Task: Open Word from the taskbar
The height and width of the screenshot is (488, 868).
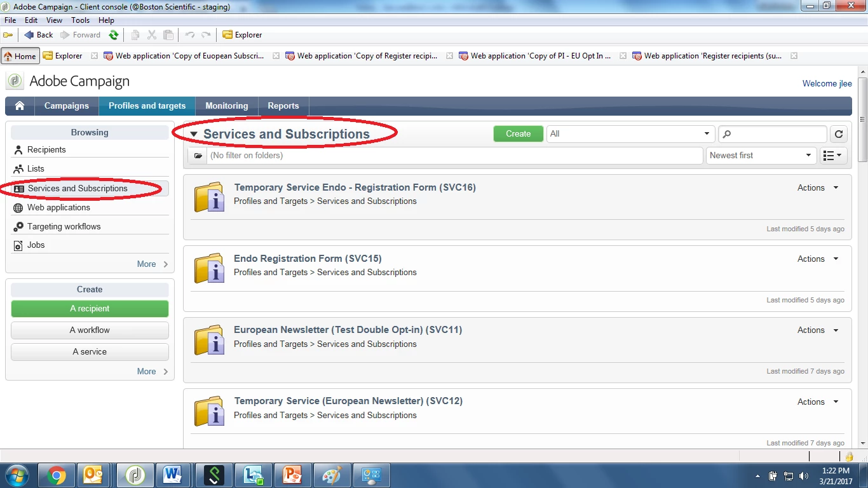Action: 172,475
